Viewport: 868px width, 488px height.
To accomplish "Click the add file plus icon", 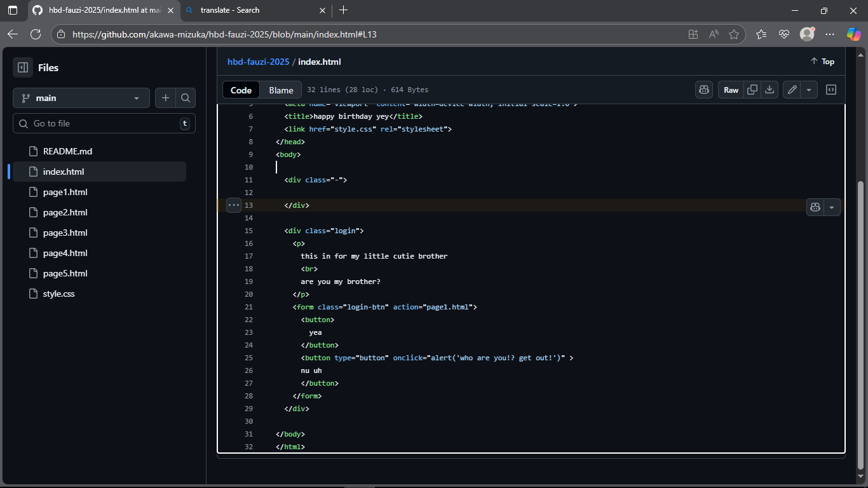I will pos(165,98).
